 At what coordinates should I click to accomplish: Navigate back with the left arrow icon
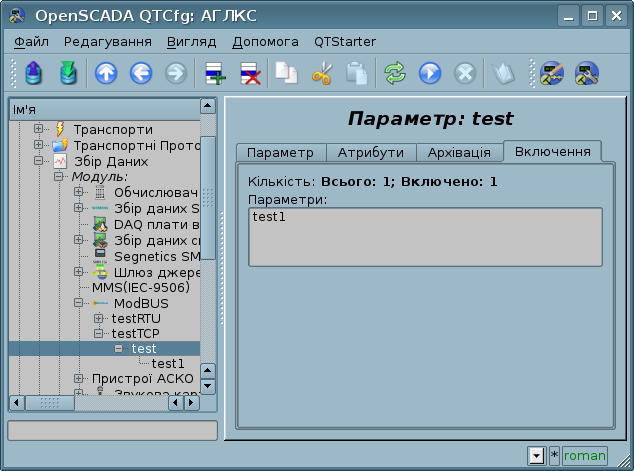[x=140, y=73]
